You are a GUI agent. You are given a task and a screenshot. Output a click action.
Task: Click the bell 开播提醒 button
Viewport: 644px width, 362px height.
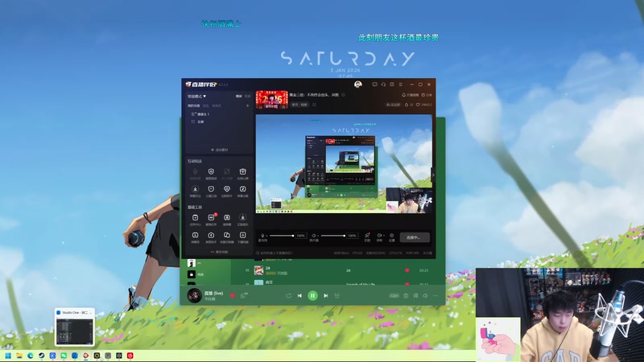[410, 95]
